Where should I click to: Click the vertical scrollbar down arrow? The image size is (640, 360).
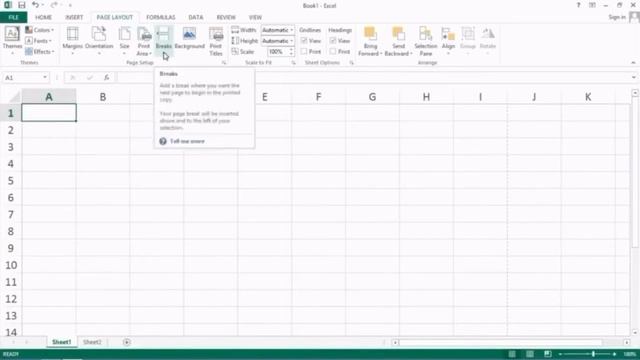[635, 332]
